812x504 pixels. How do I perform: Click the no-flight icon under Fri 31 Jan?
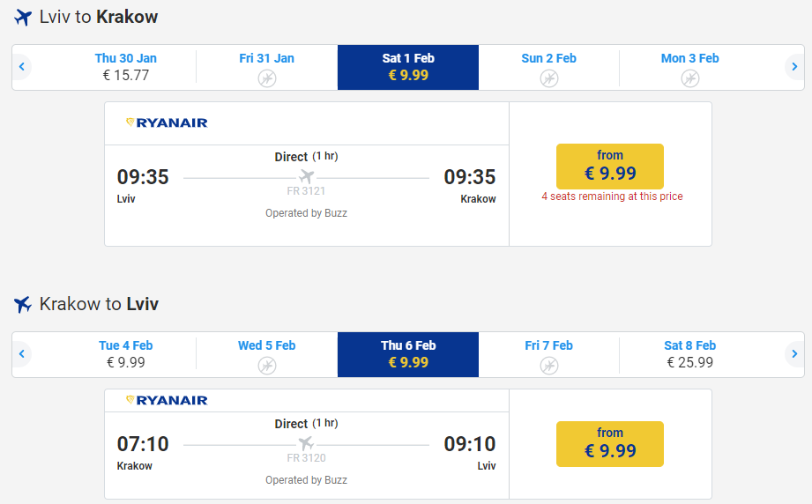tap(267, 78)
